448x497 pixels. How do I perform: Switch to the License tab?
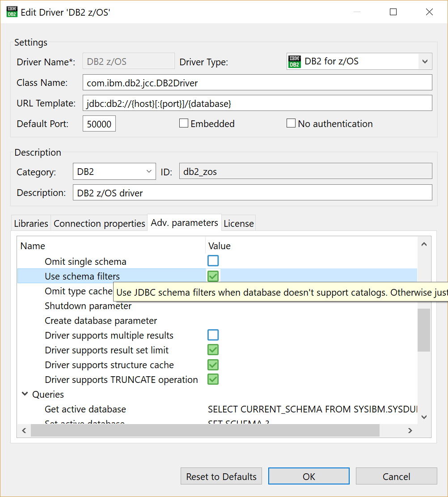click(239, 224)
